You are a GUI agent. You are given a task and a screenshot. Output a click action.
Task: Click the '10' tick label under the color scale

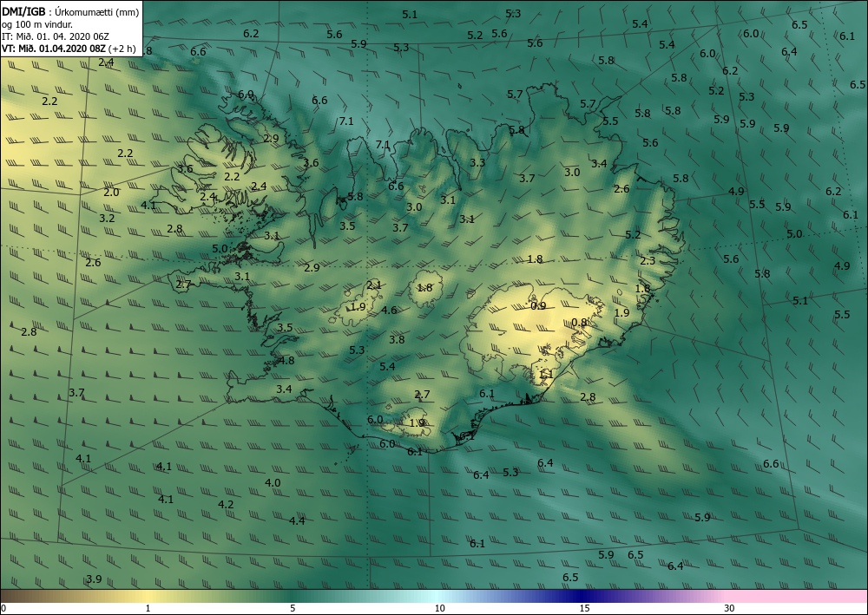(439, 608)
